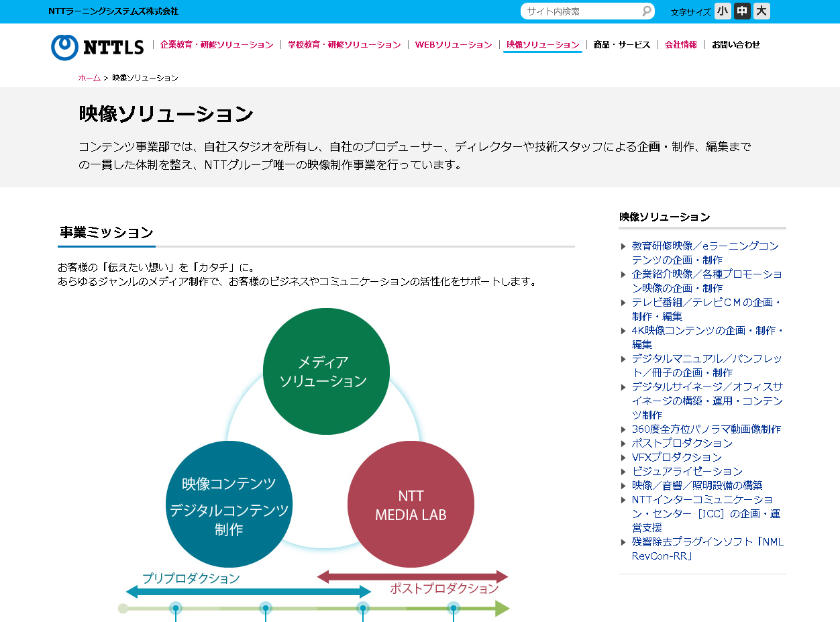Image resolution: width=840 pixels, height=622 pixels.
Task: Set font size to large (大)
Action: pyautogui.click(x=762, y=11)
